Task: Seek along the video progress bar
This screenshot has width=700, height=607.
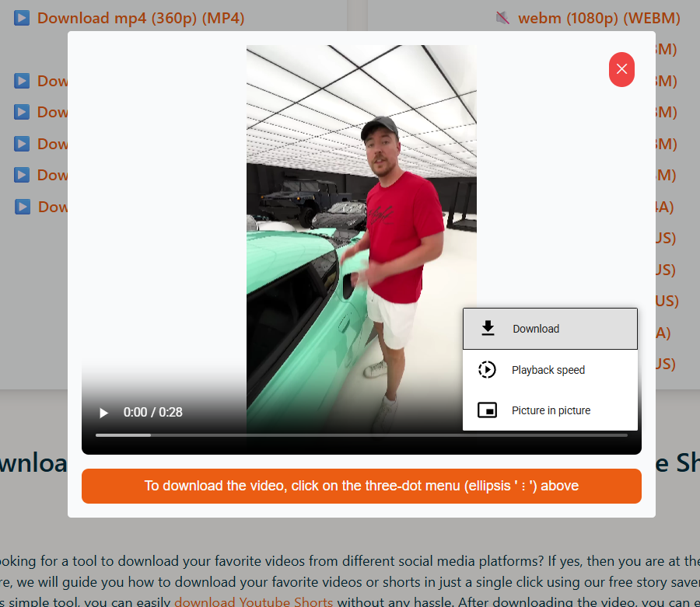Action: [361, 434]
